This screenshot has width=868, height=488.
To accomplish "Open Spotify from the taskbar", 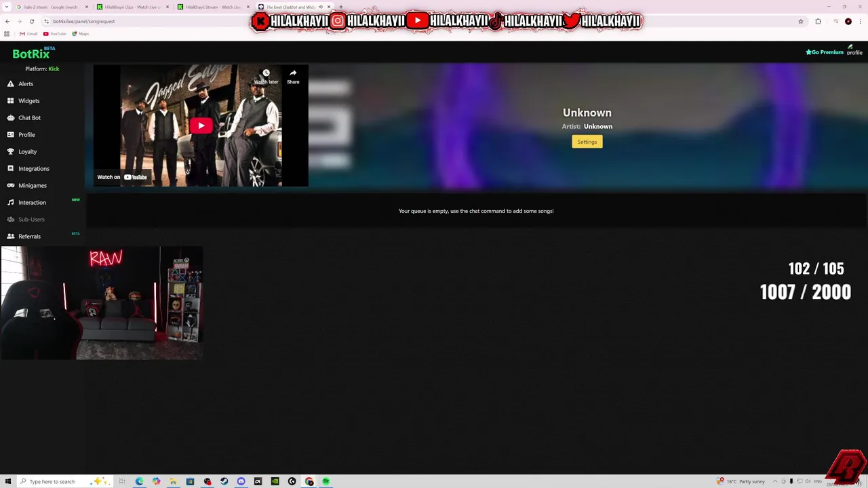I will click(326, 481).
